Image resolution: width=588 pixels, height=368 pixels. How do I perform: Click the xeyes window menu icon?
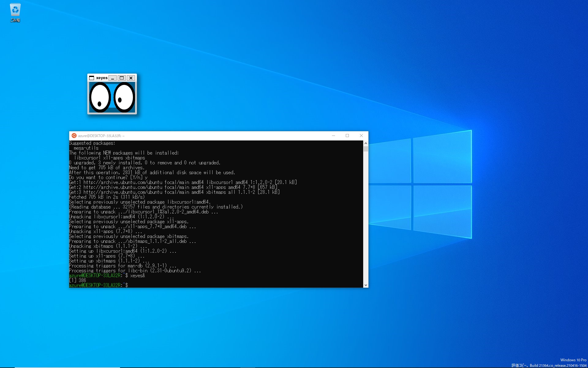(92, 78)
